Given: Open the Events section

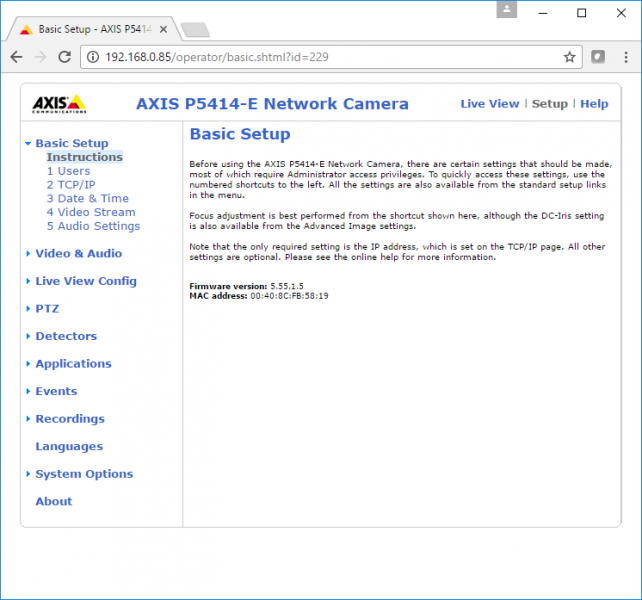Looking at the screenshot, I should (x=56, y=391).
